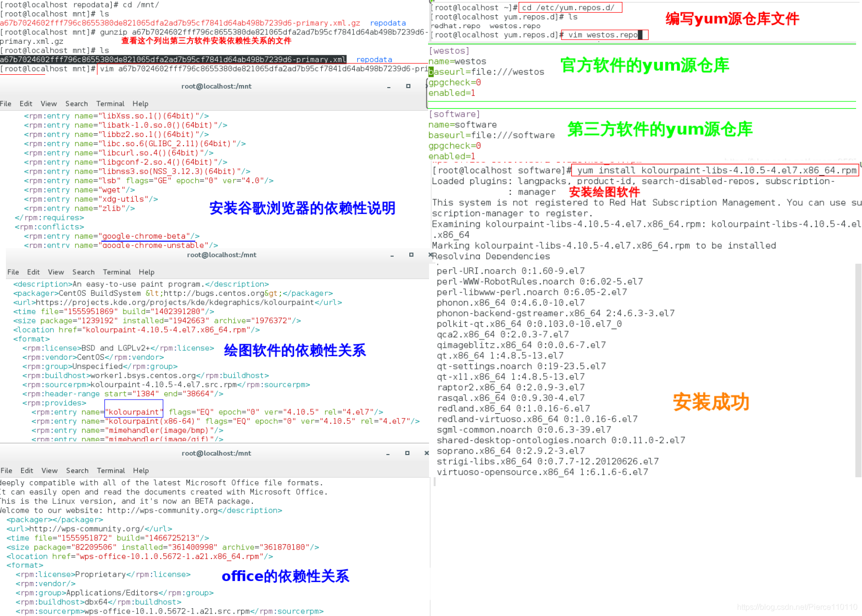The width and height of the screenshot is (862, 616).
Task: Open Help menu in the wps-office terminal window
Action: click(141, 471)
